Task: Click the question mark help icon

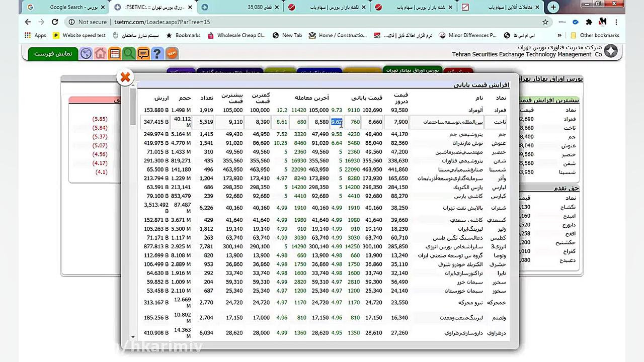Action: click(157, 53)
